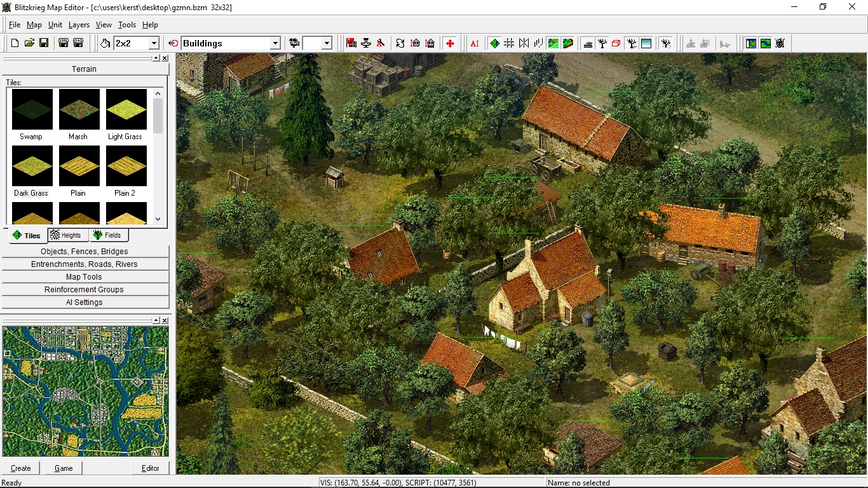Select the paint bucket fill icon

click(105, 43)
